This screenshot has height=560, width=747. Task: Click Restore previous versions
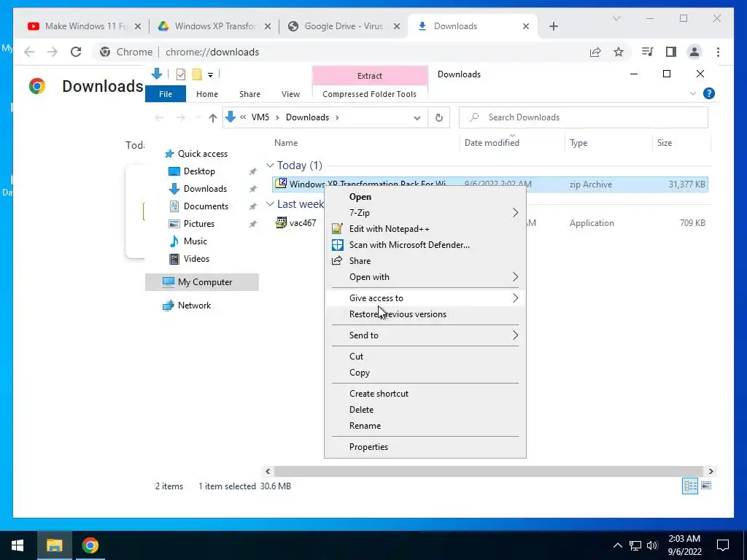tap(425, 314)
